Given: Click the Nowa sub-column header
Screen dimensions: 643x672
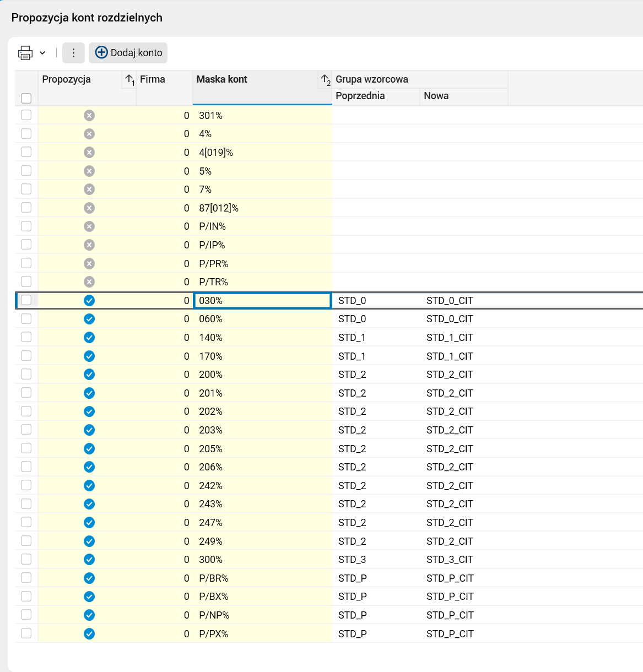Looking at the screenshot, I should click(436, 96).
